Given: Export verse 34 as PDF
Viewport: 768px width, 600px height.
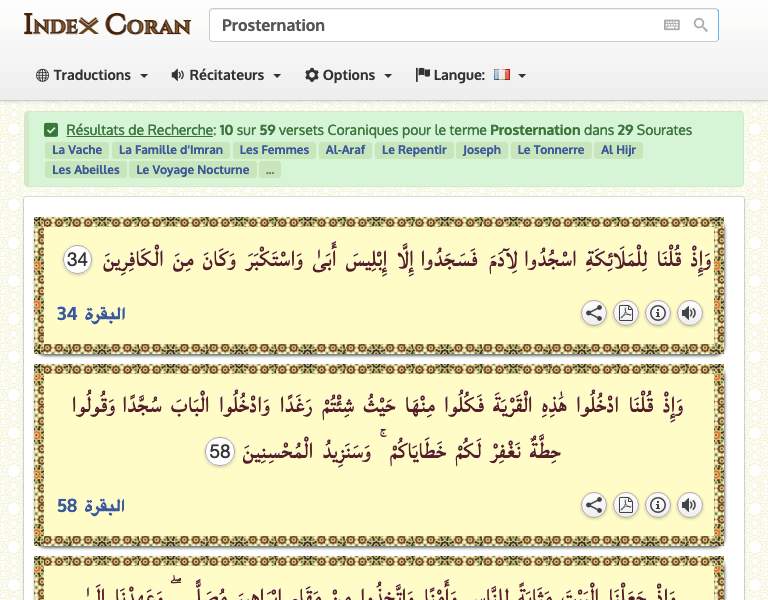Looking at the screenshot, I should (x=625, y=313).
